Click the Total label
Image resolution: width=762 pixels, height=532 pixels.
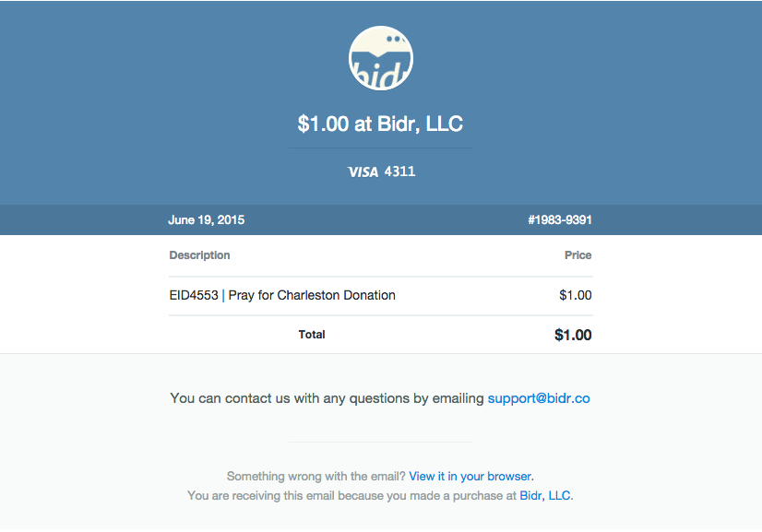pyautogui.click(x=312, y=335)
